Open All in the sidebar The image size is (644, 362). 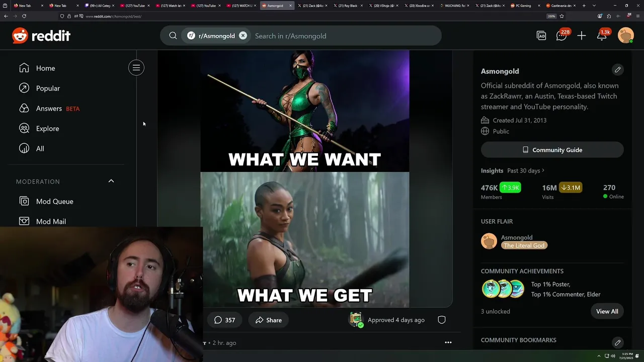(40, 148)
